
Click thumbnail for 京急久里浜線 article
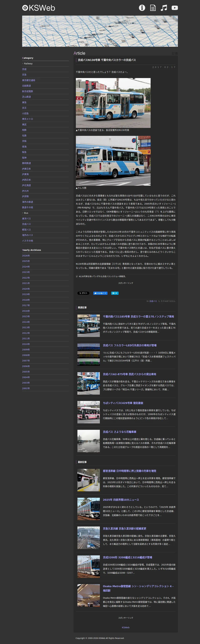pyautogui.click(x=88, y=538)
